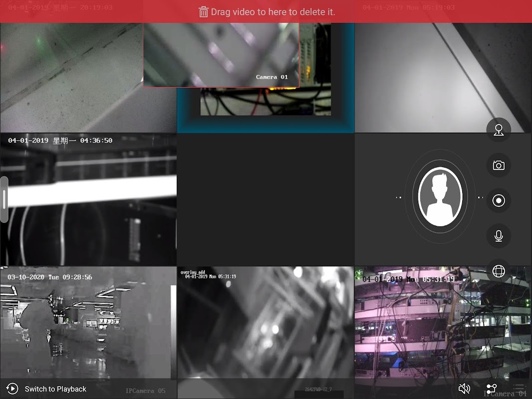Open the stream quality switch icon
This screenshot has height=399, width=532.
pos(491,389)
